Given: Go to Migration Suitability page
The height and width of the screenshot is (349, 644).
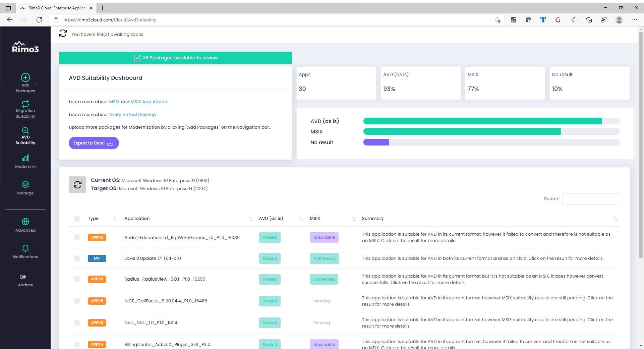Looking at the screenshot, I should (x=25, y=109).
